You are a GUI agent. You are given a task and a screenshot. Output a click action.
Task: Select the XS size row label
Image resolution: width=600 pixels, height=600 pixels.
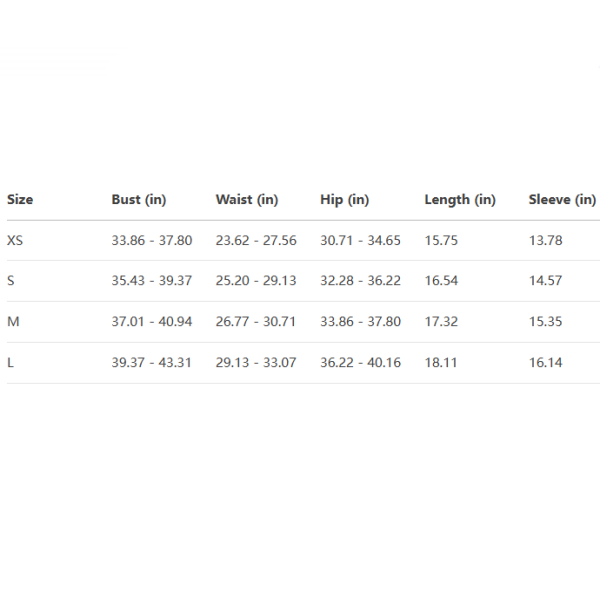tap(15, 241)
